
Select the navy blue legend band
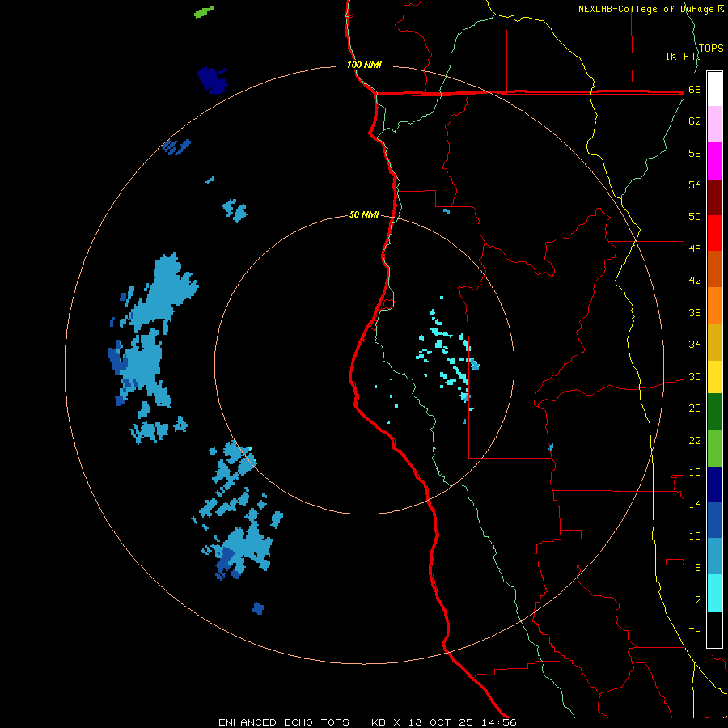[x=714, y=485]
